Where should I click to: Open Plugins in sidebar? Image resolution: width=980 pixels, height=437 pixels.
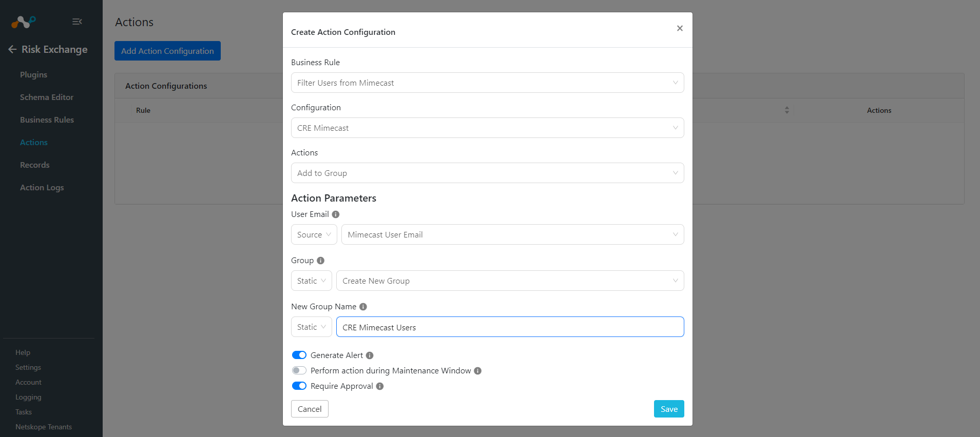[x=33, y=75]
